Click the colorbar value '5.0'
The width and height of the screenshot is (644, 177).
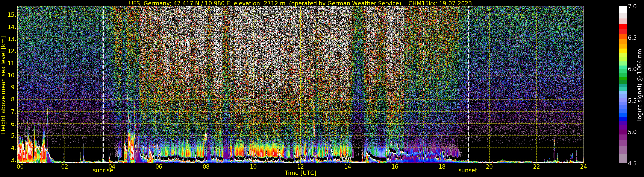coord(632,132)
